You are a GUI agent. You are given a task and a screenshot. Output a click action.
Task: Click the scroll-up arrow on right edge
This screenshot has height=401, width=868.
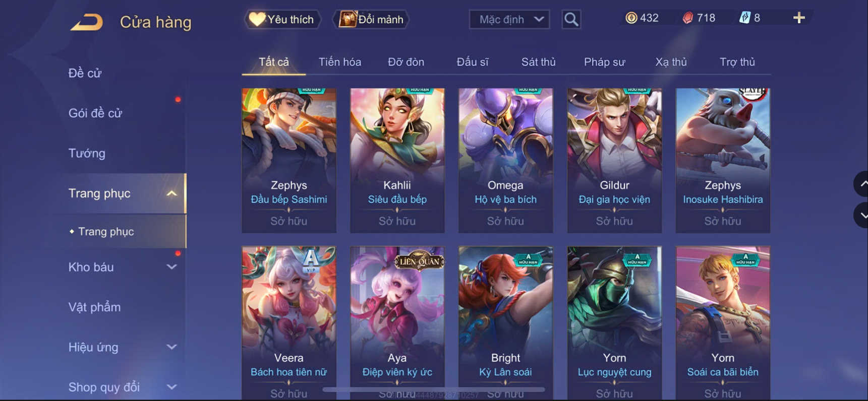[x=861, y=184]
